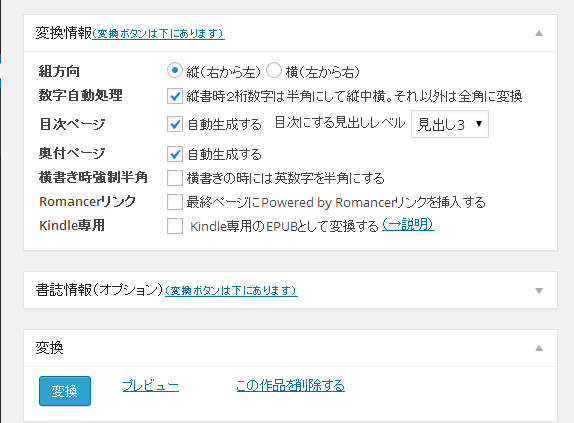Click 目次にする見出しレベル text

(340, 123)
